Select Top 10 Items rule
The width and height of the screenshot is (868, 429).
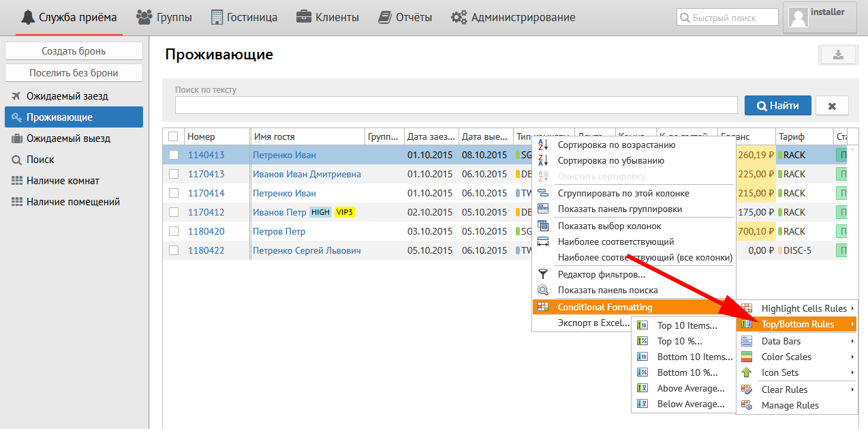pyautogui.click(x=686, y=325)
